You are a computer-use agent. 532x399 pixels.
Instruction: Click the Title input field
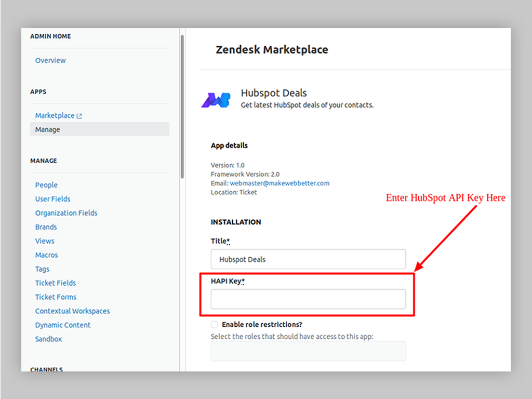click(308, 259)
